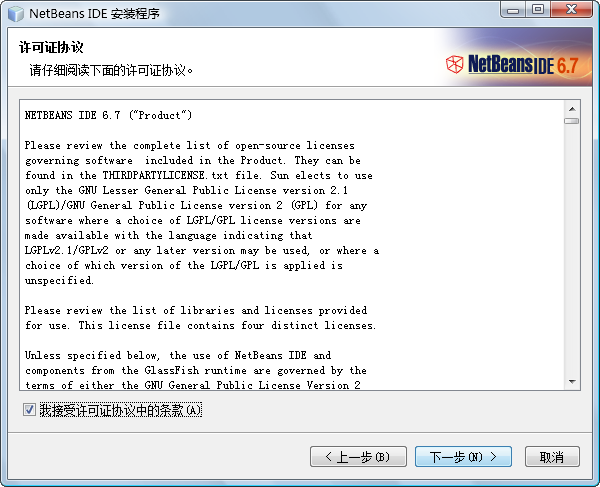
Task: Click the license scrollbar up arrow
Action: 572,109
